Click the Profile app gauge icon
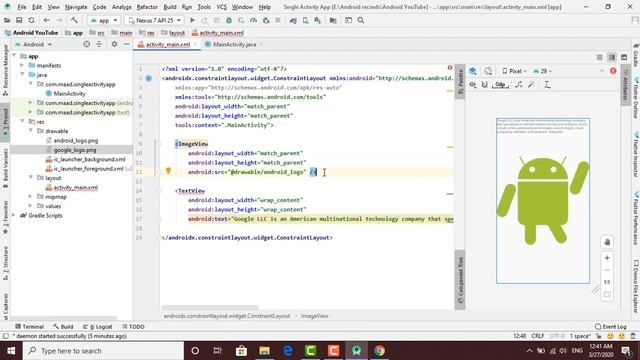This screenshot has height=360, width=640. (x=253, y=20)
